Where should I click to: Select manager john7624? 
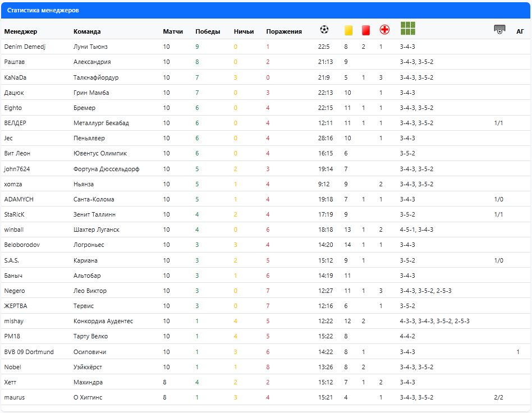click(17, 169)
